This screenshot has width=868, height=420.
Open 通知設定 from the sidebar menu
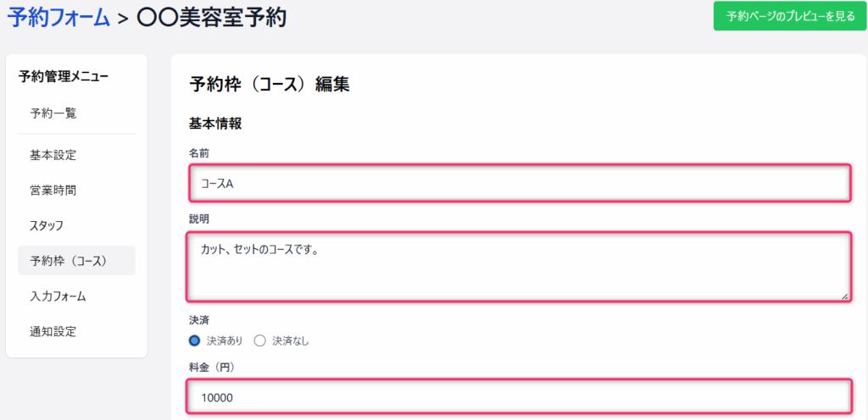(53, 331)
